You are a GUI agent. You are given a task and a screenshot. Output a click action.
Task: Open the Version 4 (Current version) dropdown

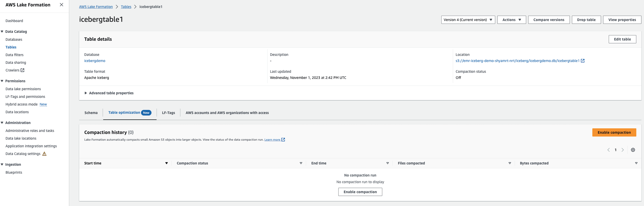[468, 20]
